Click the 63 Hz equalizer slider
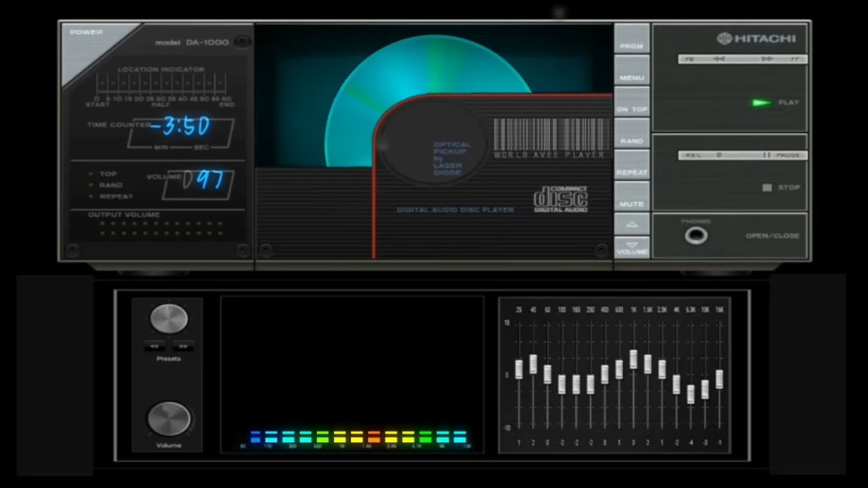This screenshot has height=488, width=868. click(x=547, y=374)
